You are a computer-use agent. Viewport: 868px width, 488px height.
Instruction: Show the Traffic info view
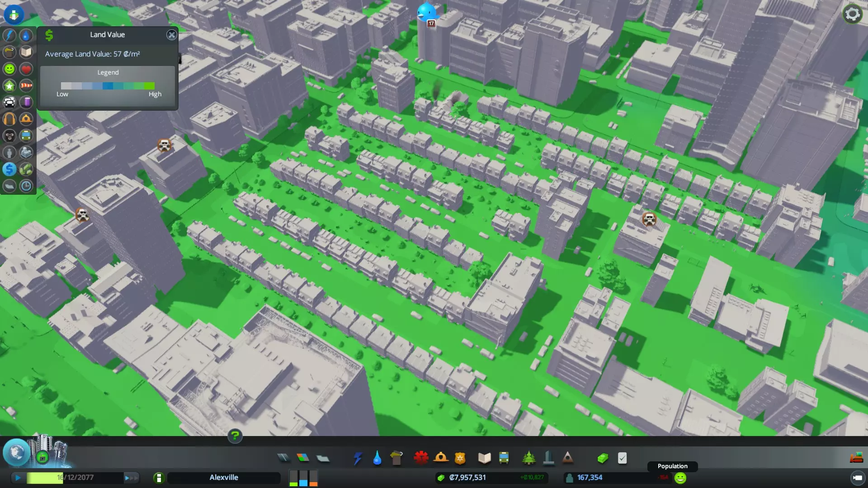[x=9, y=103]
